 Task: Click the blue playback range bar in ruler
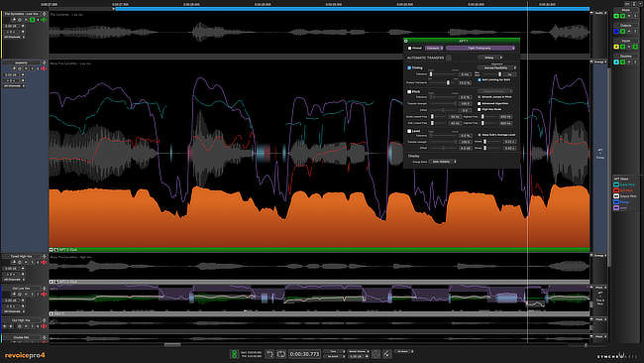tap(353, 8)
